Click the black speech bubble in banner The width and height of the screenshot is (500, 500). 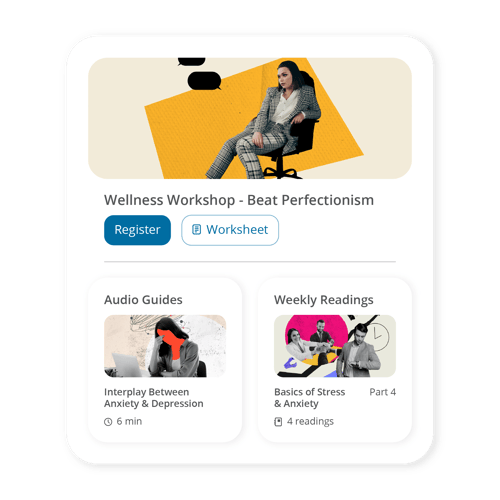pyautogui.click(x=204, y=81)
